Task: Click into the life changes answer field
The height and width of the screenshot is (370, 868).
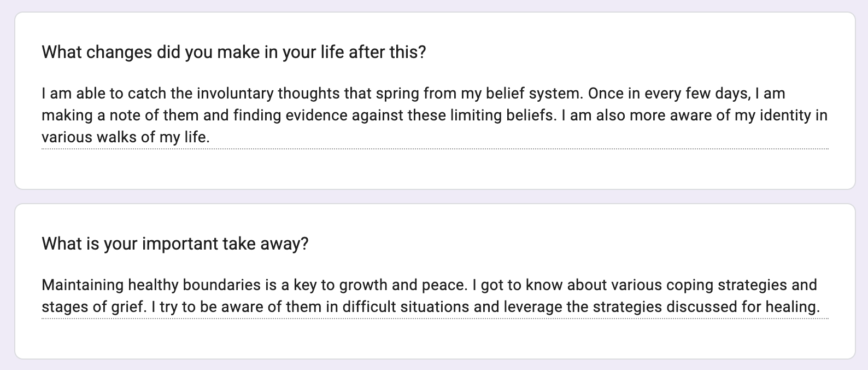Action: [435, 115]
